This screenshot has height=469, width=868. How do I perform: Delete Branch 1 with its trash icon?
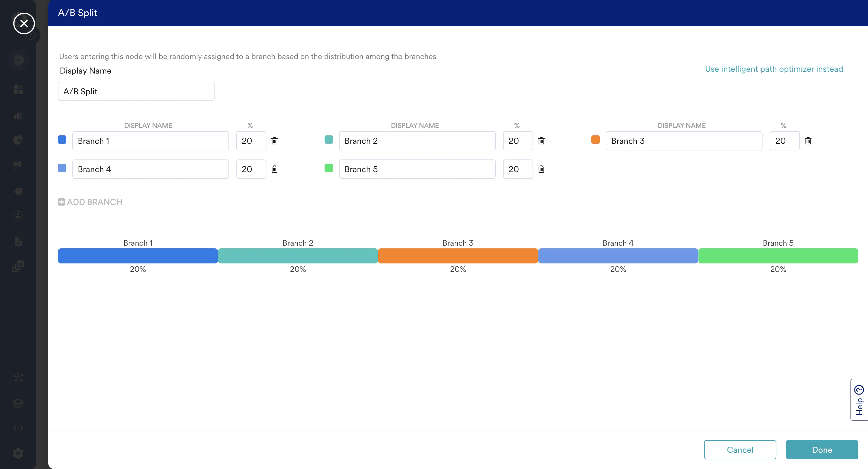(275, 141)
